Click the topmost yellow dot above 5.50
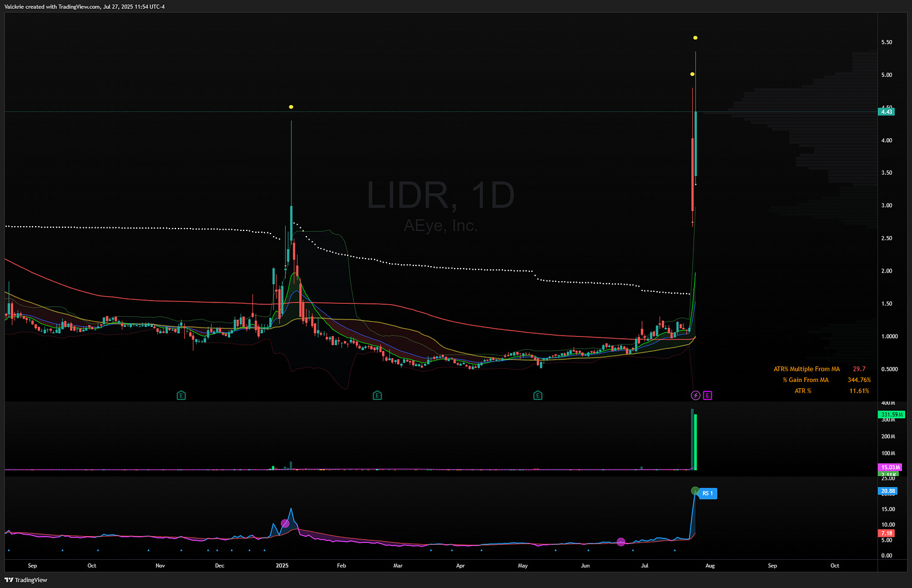The height and width of the screenshot is (588, 912). 695,38
